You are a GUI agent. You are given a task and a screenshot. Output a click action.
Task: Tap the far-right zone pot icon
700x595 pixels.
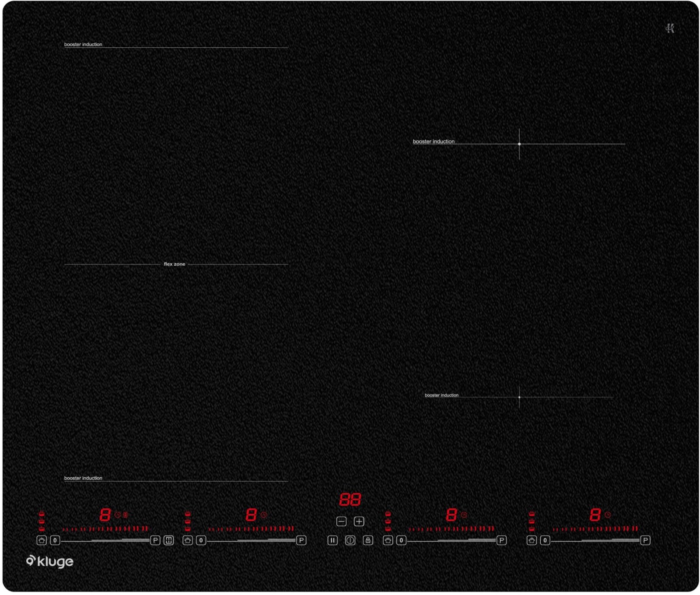532,540
